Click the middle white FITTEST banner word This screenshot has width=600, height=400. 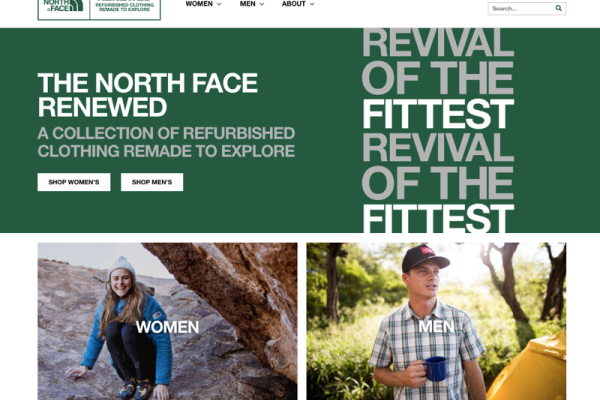click(x=438, y=113)
